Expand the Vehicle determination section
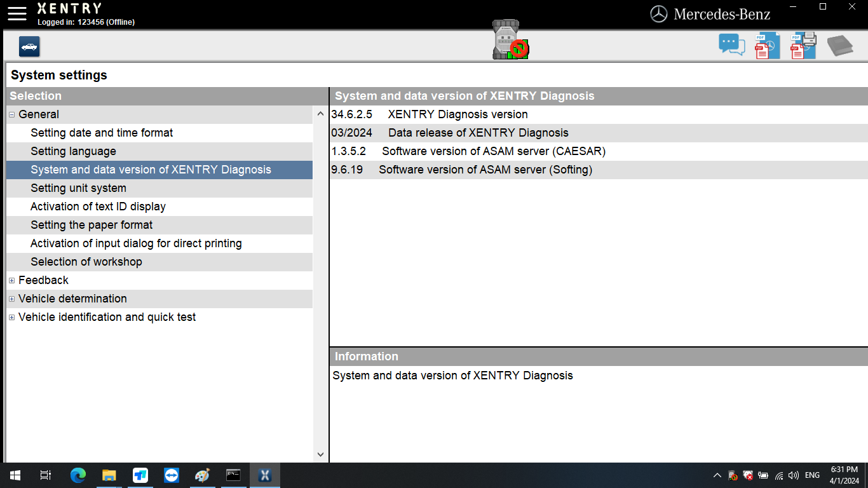The image size is (868, 488). pos(11,299)
